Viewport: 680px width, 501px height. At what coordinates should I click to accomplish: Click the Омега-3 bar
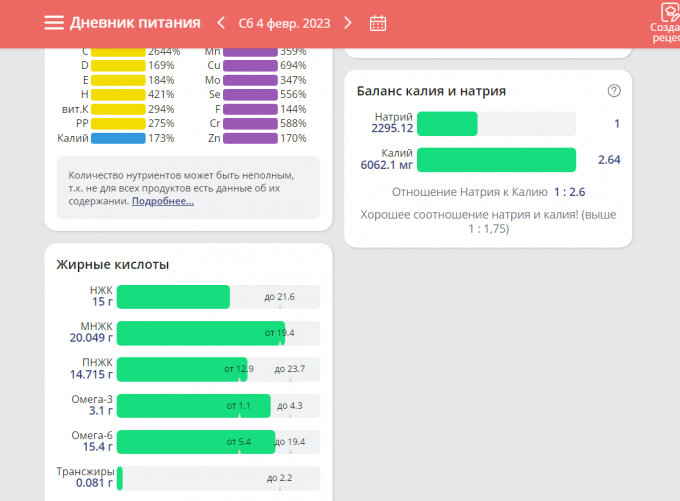coord(217,405)
